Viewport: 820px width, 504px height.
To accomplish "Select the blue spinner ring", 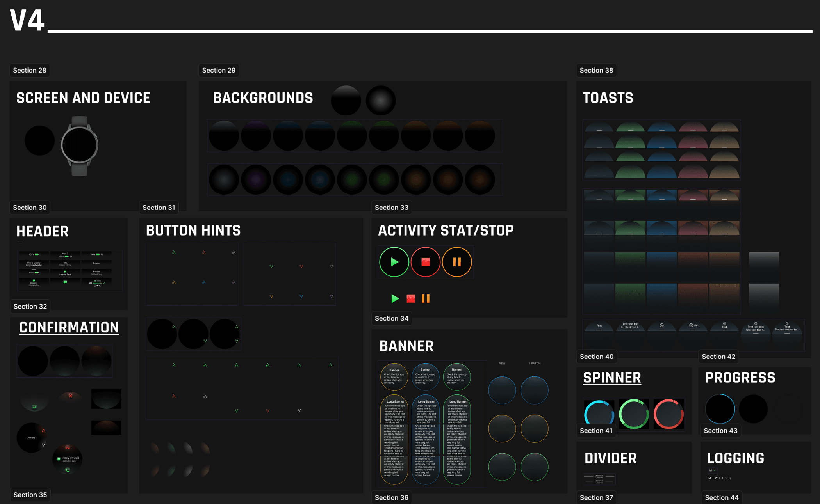I will click(599, 414).
